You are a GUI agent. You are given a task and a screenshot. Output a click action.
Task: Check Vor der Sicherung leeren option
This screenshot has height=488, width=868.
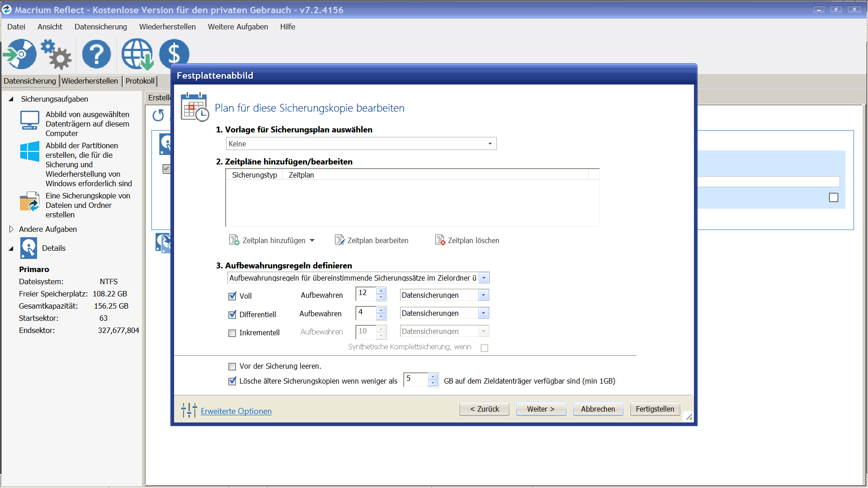point(232,366)
